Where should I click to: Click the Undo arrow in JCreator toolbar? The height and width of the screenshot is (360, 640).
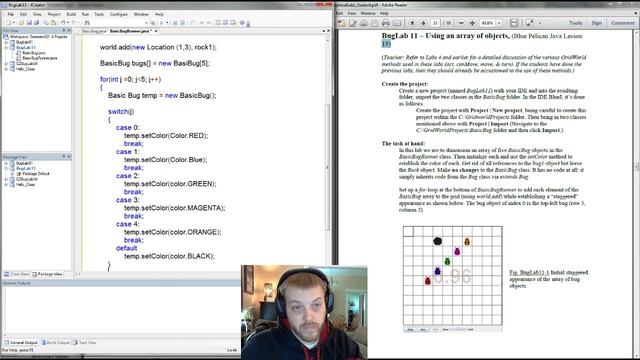pyautogui.click(x=63, y=23)
